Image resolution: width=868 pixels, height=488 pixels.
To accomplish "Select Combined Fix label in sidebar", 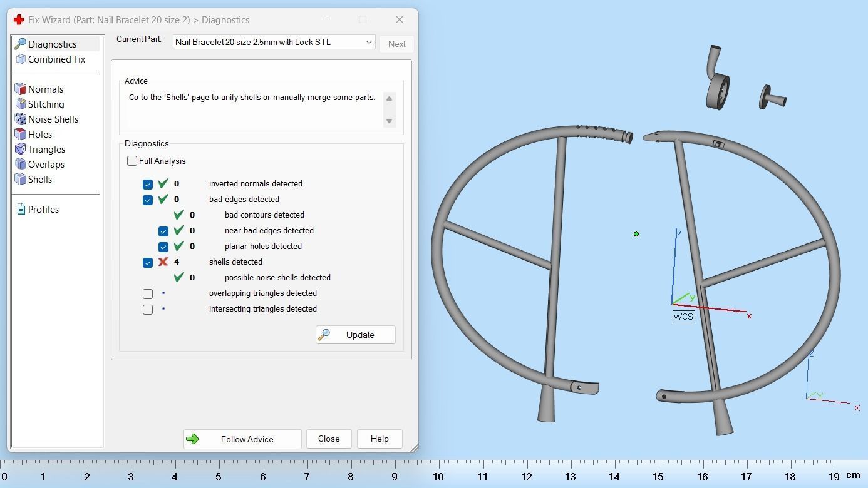I will coord(56,59).
